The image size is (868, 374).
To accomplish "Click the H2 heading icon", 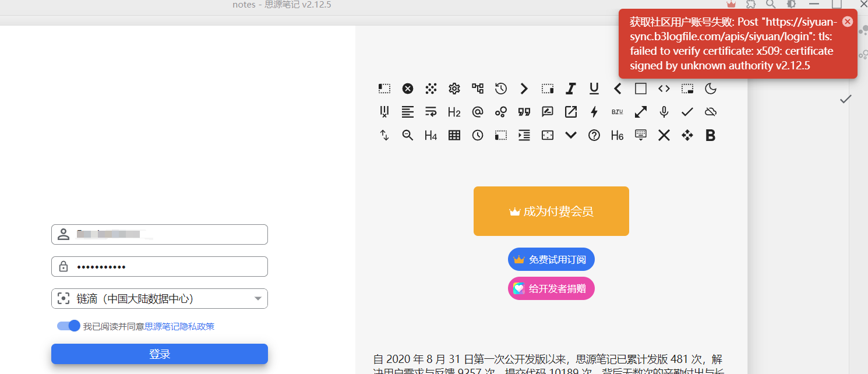I will tap(454, 112).
